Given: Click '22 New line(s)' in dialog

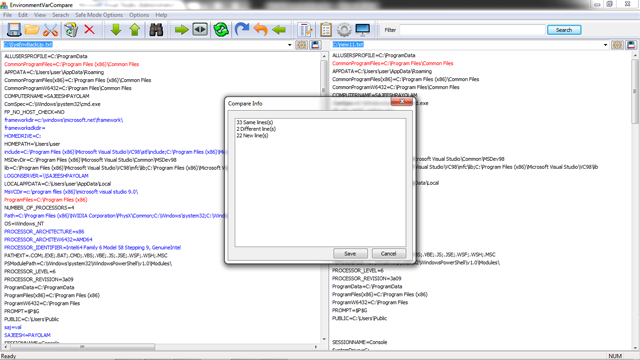Looking at the screenshot, I should pos(252,136).
